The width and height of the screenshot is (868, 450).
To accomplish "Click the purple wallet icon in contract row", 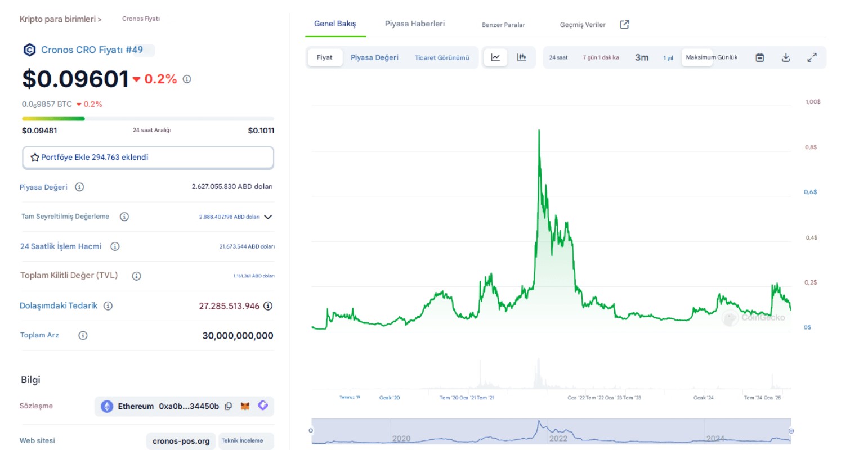I will tap(263, 405).
